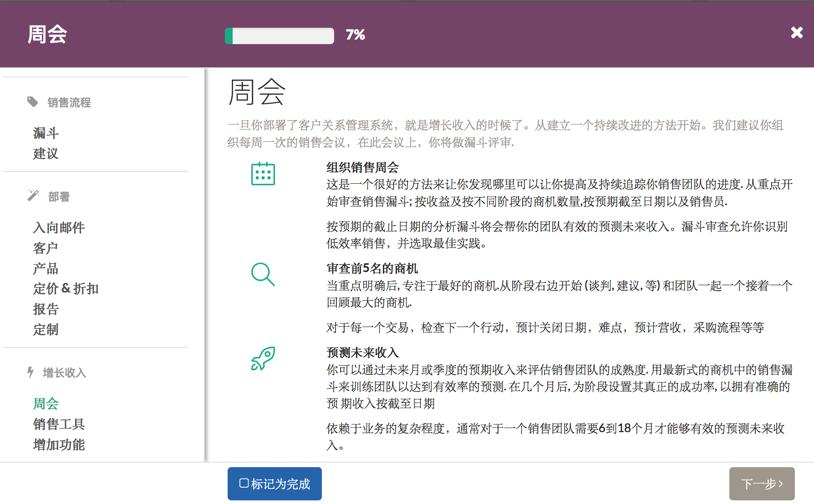Open 定价 & 折扣 from the sidebar
Image resolution: width=814 pixels, height=504 pixels.
(66, 288)
